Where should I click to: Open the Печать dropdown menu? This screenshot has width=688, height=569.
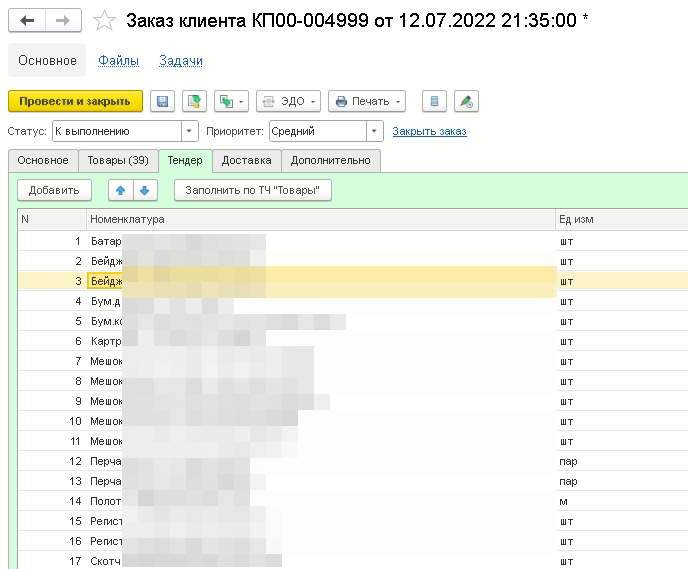(x=367, y=101)
